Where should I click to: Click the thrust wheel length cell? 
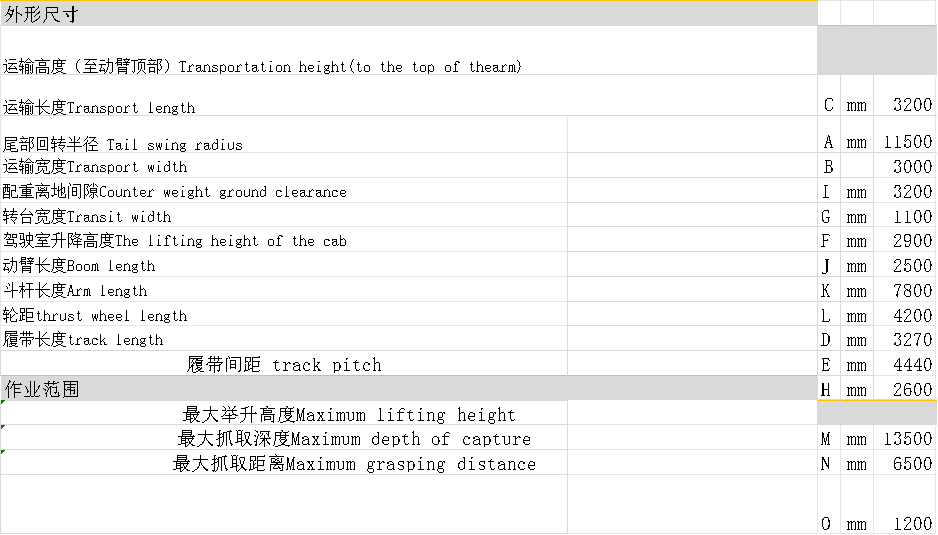tap(95, 315)
